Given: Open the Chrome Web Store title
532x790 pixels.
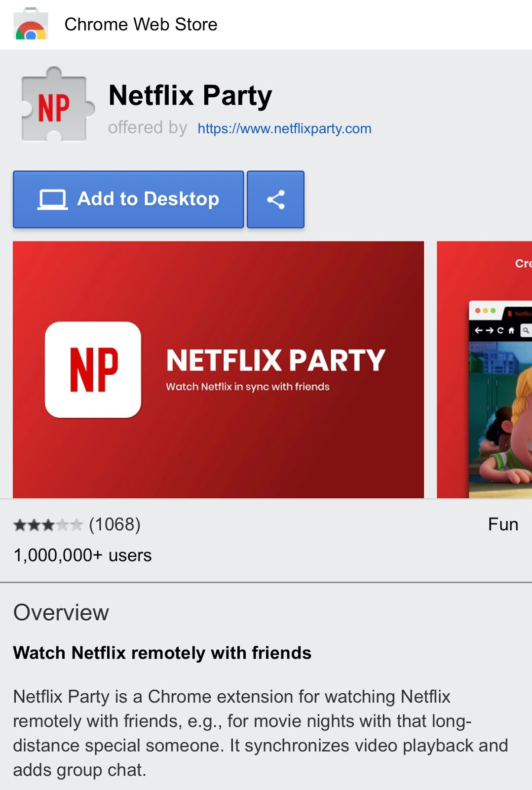Looking at the screenshot, I should coord(141,24).
